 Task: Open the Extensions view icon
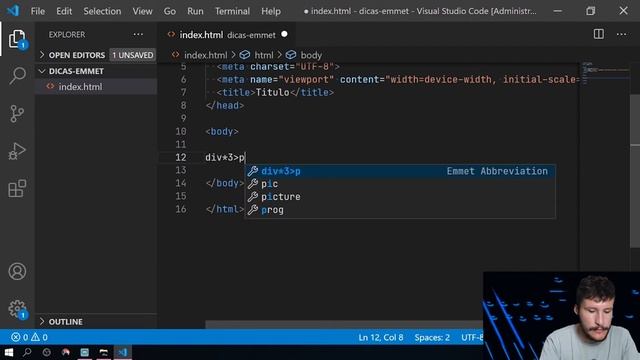(x=17, y=189)
